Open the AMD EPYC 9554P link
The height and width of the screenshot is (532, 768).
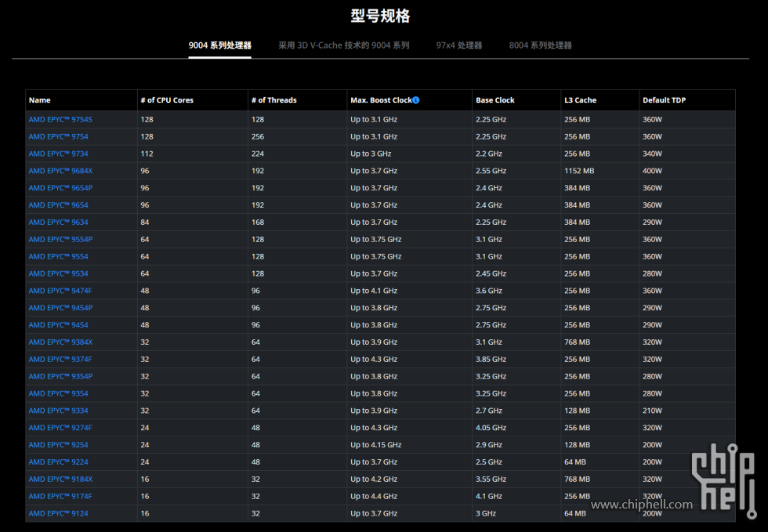click(x=60, y=240)
